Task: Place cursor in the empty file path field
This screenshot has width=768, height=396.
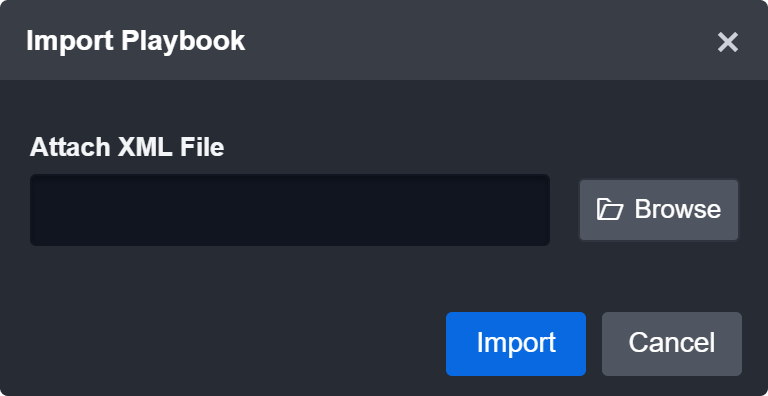Action: (x=290, y=210)
